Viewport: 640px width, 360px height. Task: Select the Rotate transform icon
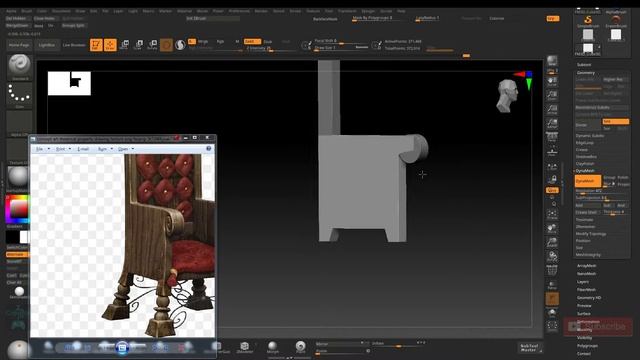click(x=152, y=45)
